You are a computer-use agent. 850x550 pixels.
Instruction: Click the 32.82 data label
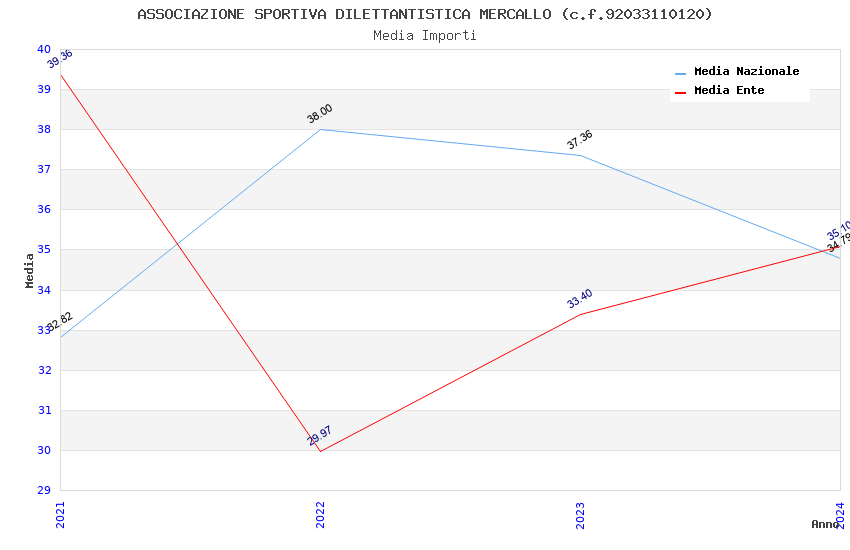[61, 321]
